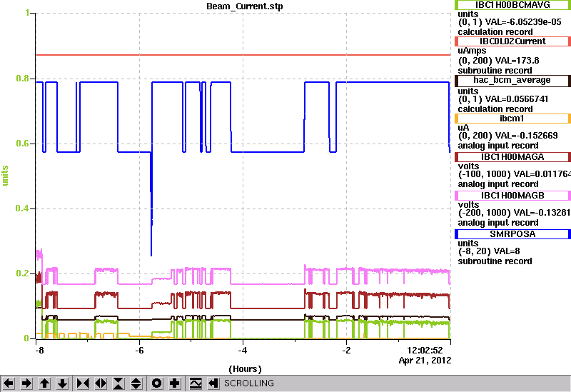The width and height of the screenshot is (571, 392).
Task: Zoom in vertically with the hourglass icon
Action: click(118, 383)
